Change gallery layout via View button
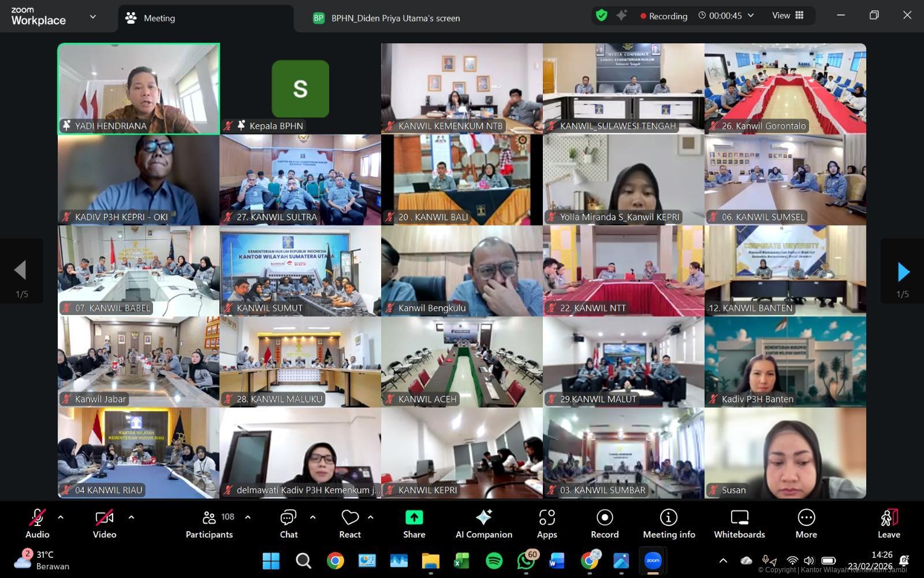This screenshot has height=578, width=924. tap(781, 16)
